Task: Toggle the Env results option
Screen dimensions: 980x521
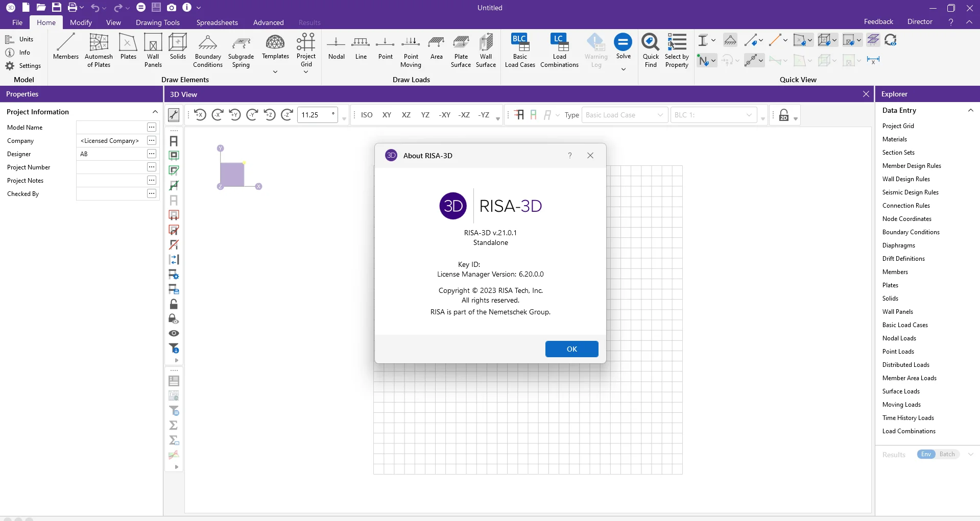Action: (x=926, y=454)
